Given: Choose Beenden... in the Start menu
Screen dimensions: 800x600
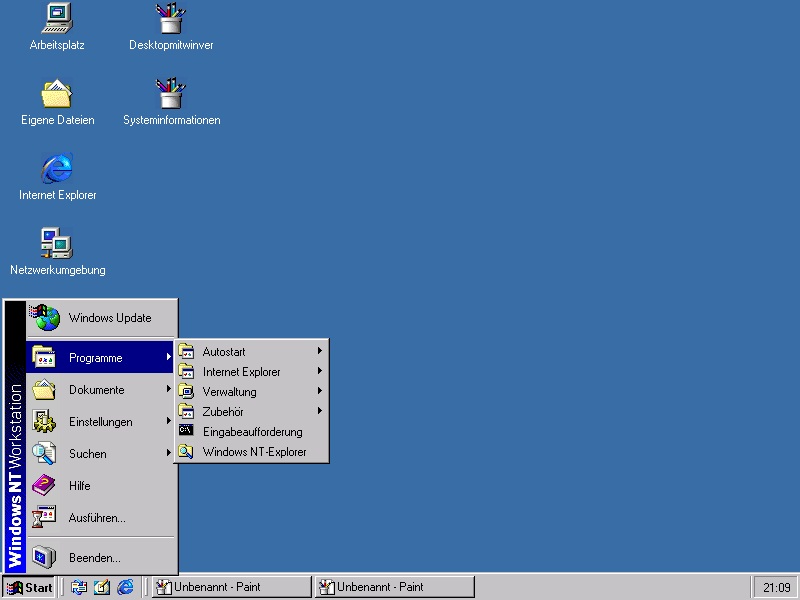Looking at the screenshot, I should 100,557.
